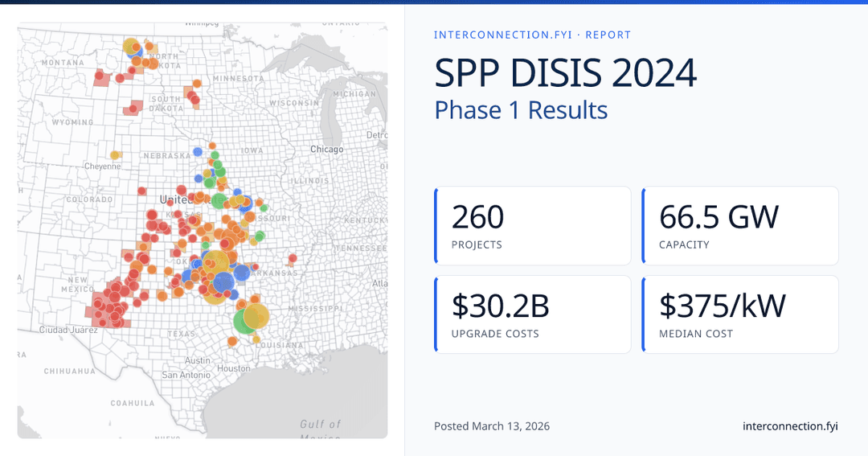Screen dimensions: 868x456
Task: Click the Houston city label on map
Action: (x=234, y=368)
